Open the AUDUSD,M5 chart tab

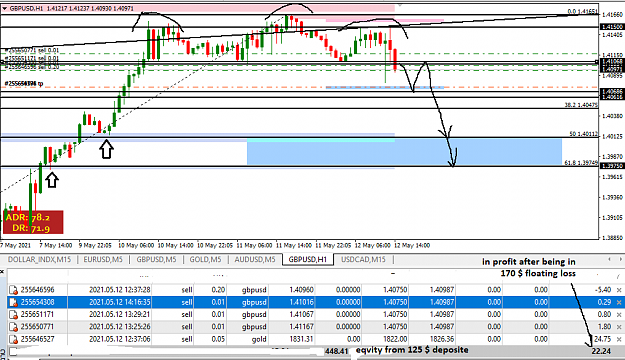(x=255, y=260)
